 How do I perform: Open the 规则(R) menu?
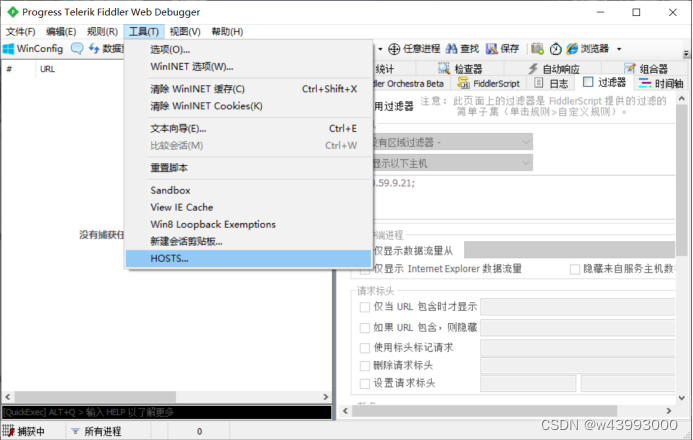(102, 31)
